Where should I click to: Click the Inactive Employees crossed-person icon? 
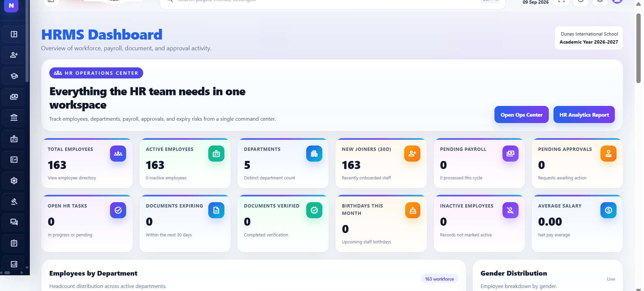pyautogui.click(x=511, y=210)
